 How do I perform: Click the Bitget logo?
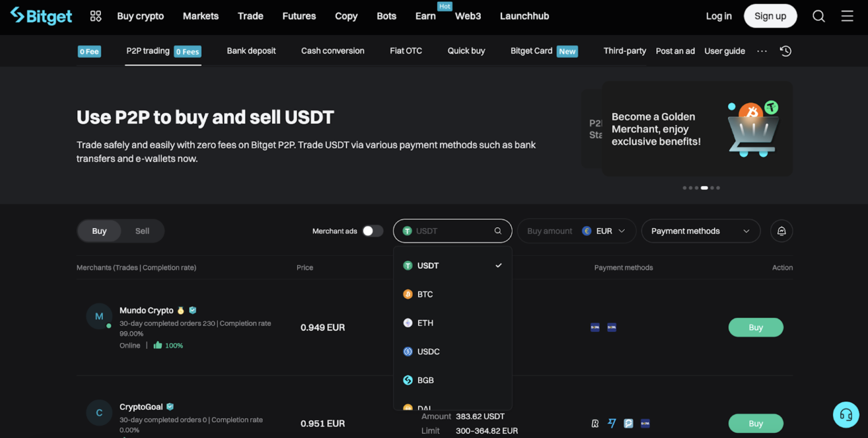(x=41, y=16)
